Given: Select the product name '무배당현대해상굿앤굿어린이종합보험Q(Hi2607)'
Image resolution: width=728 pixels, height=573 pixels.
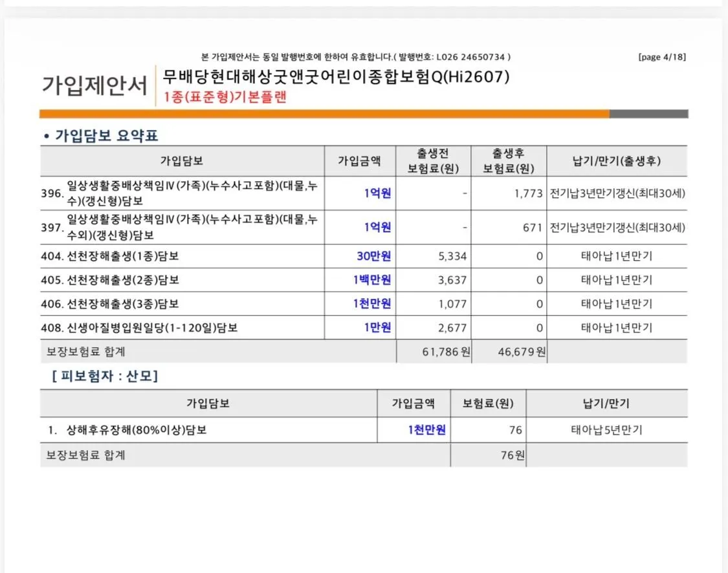Looking at the screenshot, I should [x=336, y=76].
